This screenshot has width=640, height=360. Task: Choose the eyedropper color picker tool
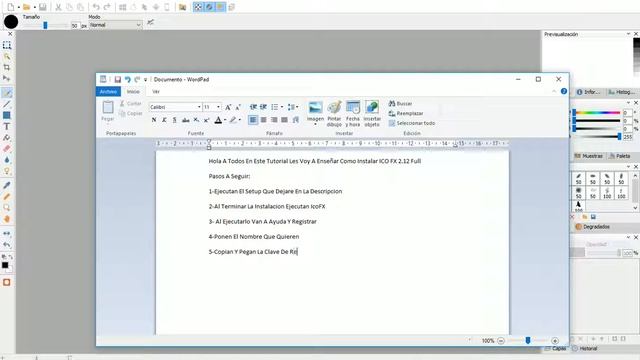(x=7, y=185)
